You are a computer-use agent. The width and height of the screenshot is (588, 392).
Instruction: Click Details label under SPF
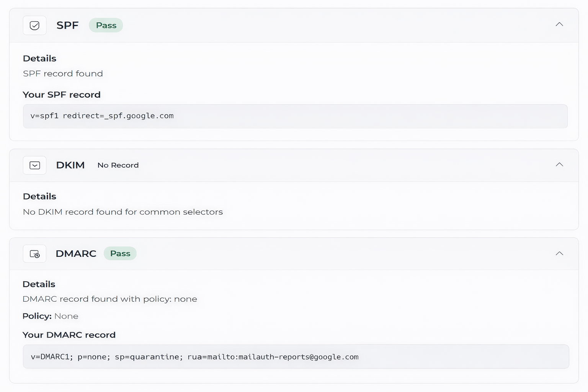tap(39, 59)
